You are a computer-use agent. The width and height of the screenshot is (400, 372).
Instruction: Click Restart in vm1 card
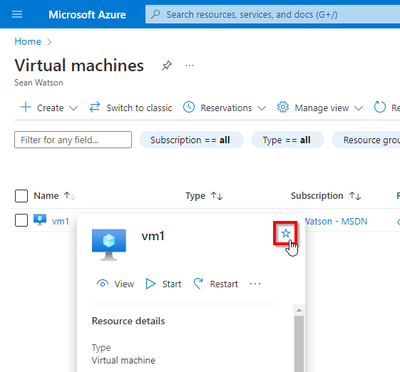point(216,284)
